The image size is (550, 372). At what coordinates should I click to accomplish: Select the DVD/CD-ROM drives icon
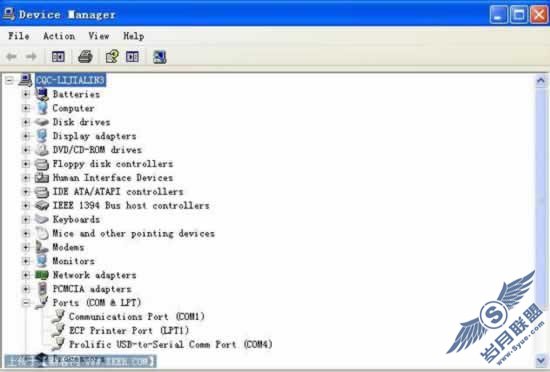(42, 150)
